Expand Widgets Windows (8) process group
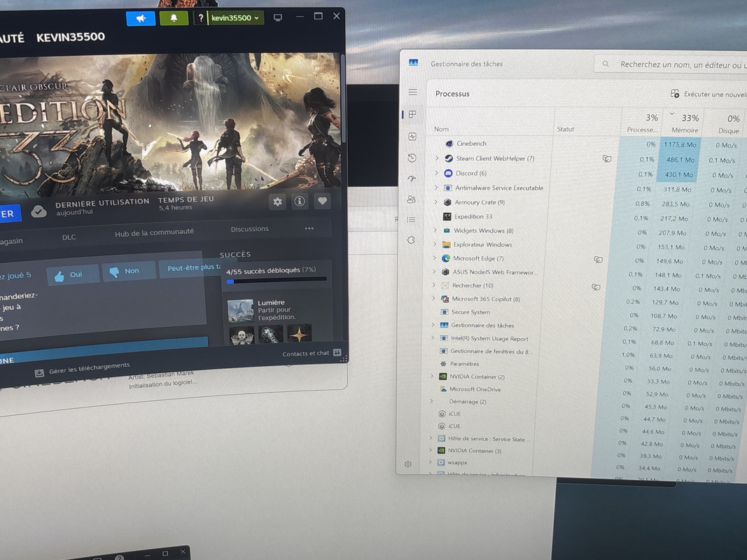Viewport: 747px width, 560px height. coord(435,230)
